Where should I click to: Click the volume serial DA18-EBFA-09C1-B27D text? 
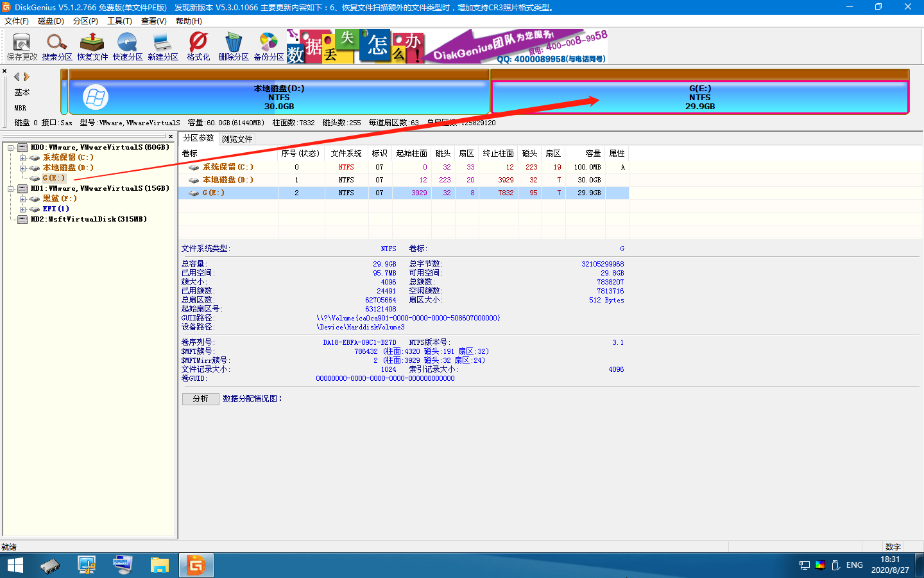[x=359, y=342]
